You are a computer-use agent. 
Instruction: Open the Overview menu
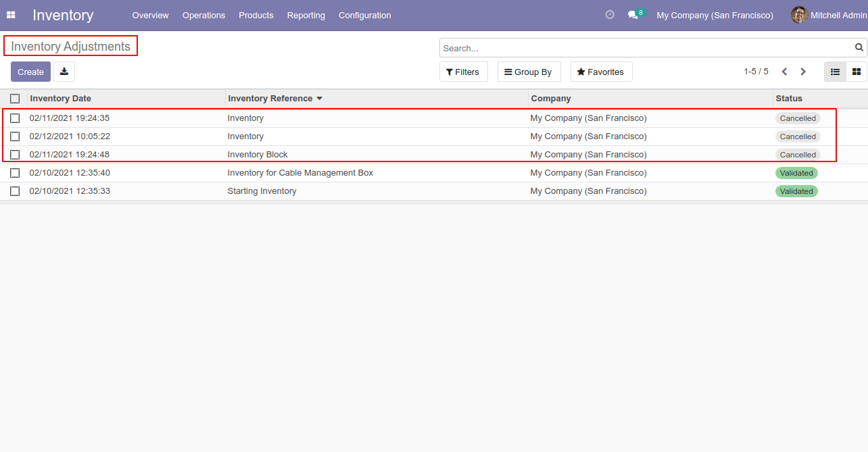click(150, 15)
